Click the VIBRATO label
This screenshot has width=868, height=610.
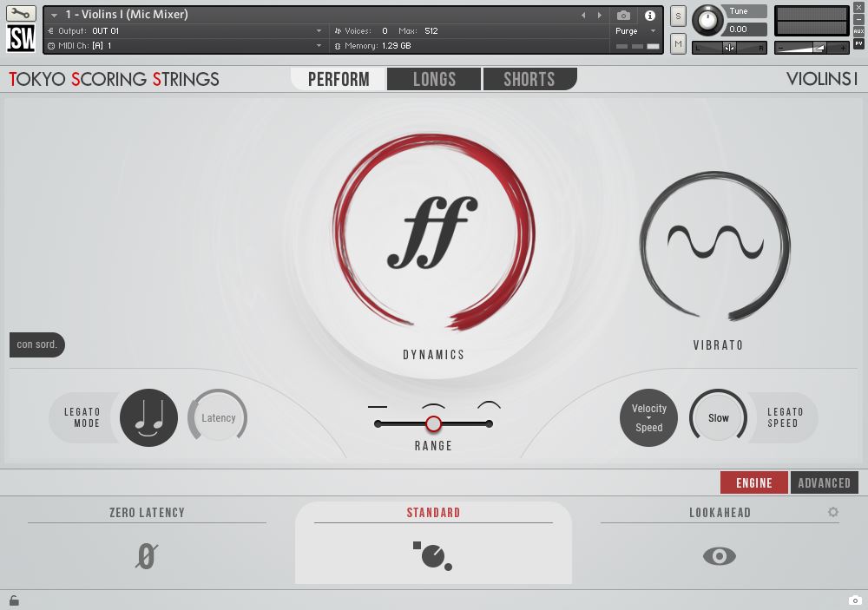(718, 345)
